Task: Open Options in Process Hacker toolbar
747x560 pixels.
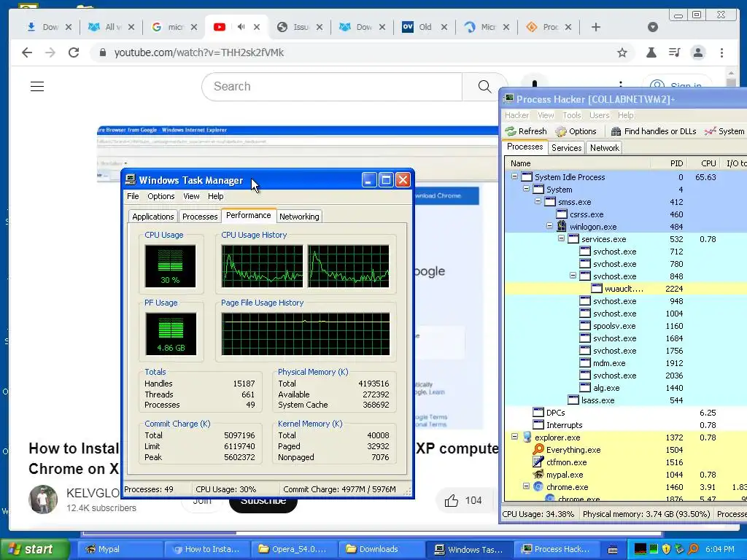Action: click(576, 131)
